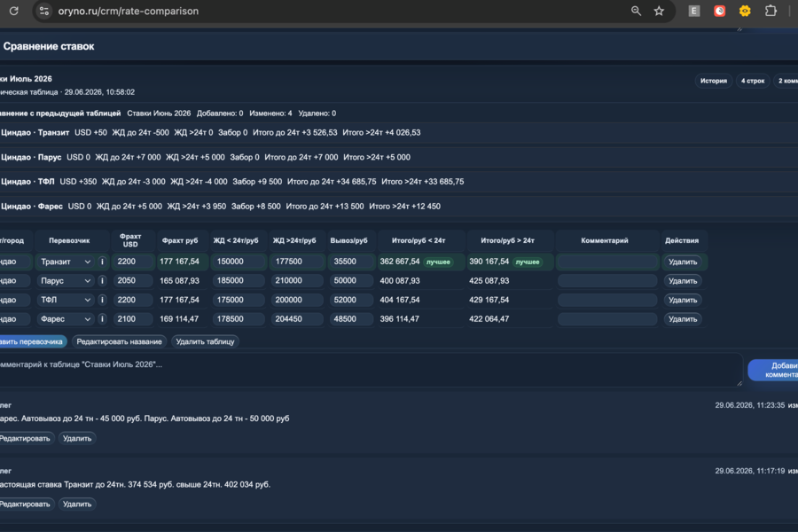Click the Итого/руб < 24т column header

click(419, 240)
